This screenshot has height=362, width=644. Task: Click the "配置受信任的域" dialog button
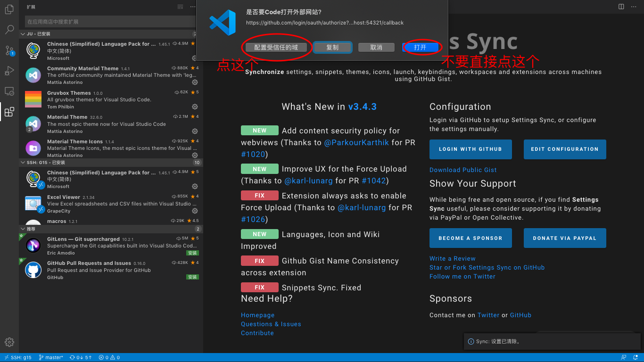click(x=276, y=47)
